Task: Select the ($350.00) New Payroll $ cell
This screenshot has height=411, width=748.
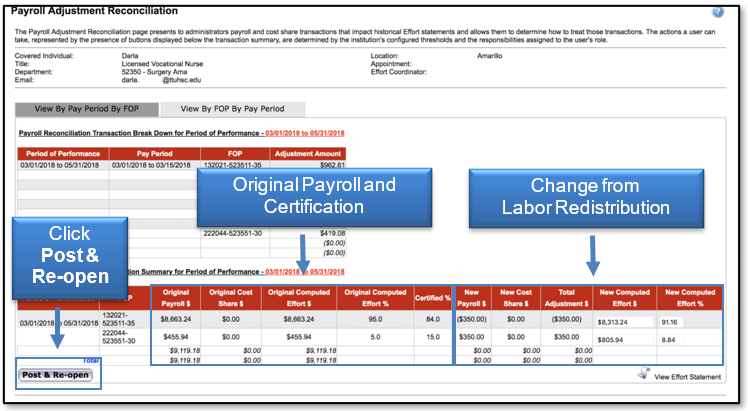Action: (471, 319)
